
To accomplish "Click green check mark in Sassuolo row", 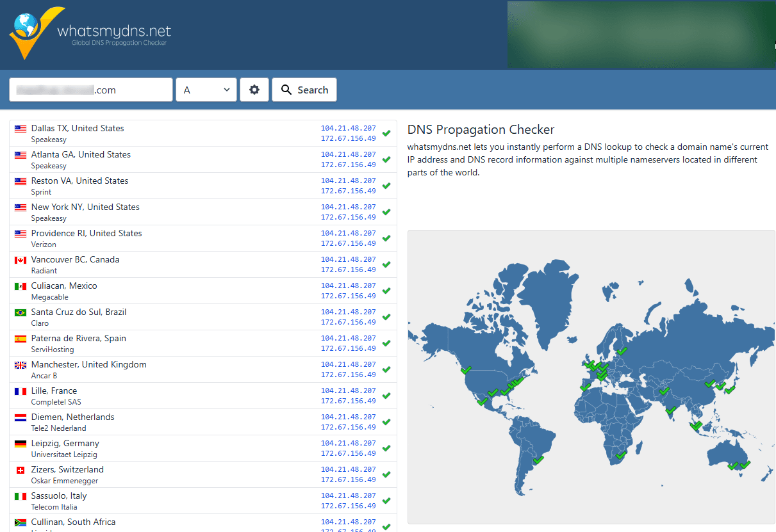I will click(x=386, y=501).
